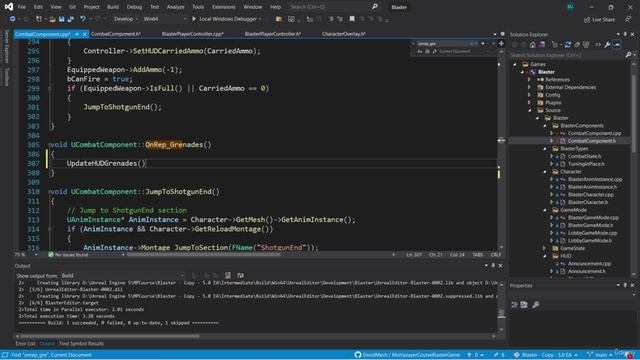
Task: Expand the GameState folder
Action: tap(544, 248)
